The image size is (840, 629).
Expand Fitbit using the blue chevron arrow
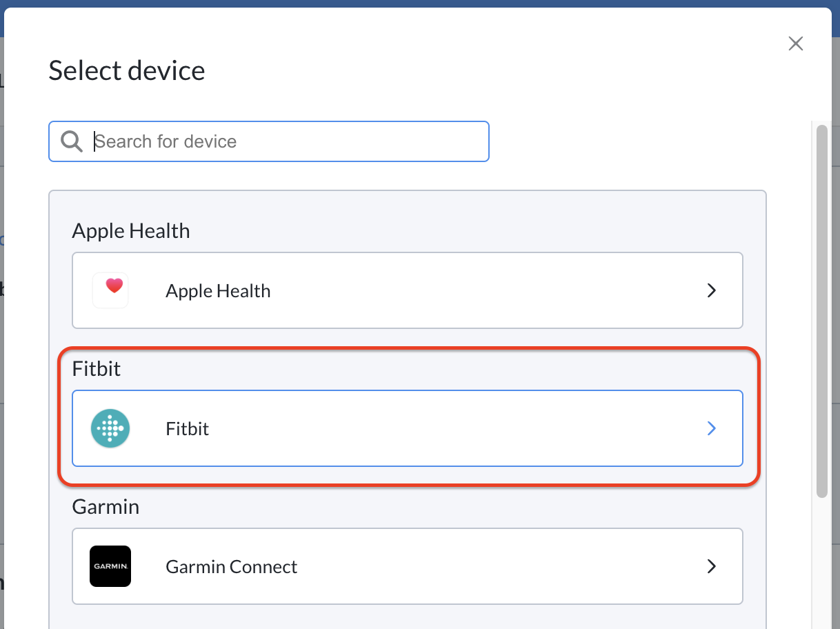(712, 428)
